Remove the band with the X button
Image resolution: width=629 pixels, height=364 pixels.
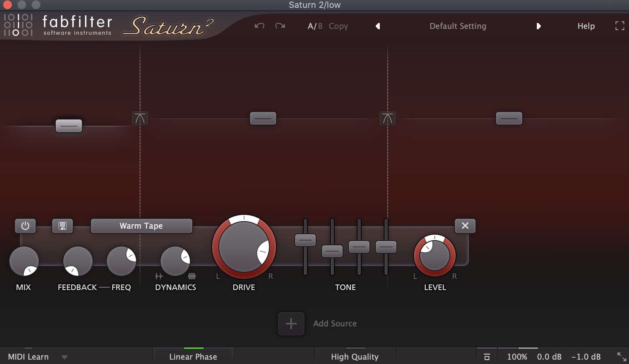tap(465, 226)
